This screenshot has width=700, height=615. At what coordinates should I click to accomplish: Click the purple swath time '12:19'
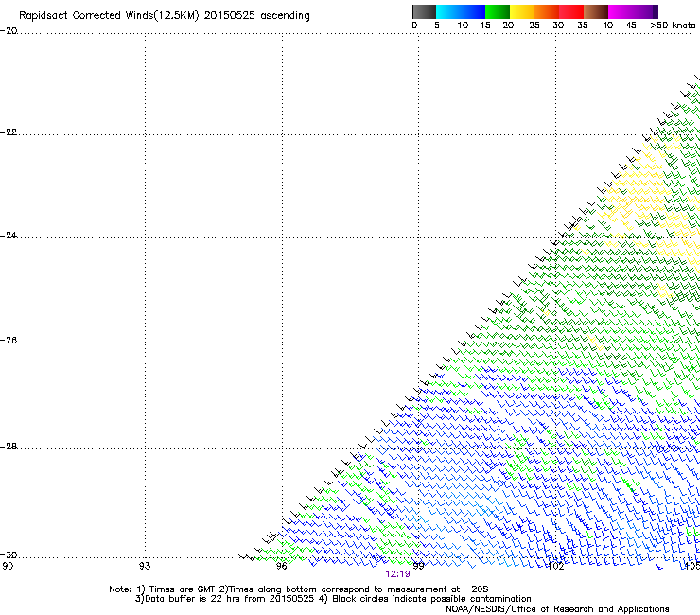[x=397, y=574]
